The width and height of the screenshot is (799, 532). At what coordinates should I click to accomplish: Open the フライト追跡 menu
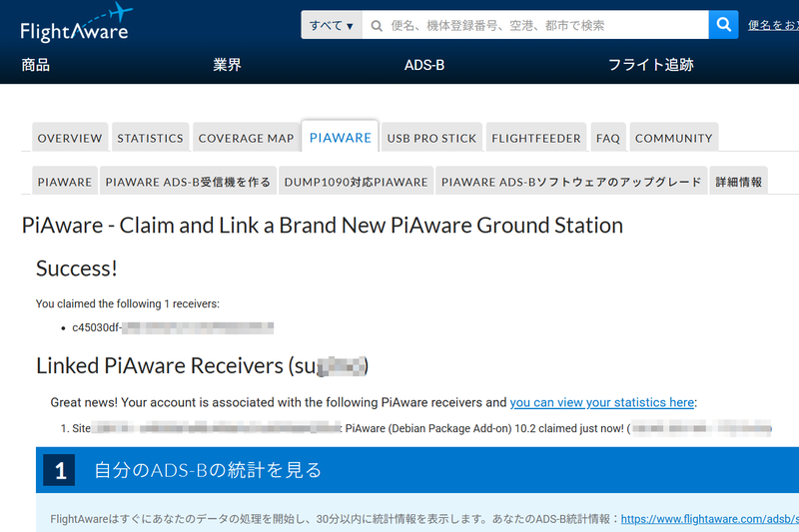(x=651, y=65)
